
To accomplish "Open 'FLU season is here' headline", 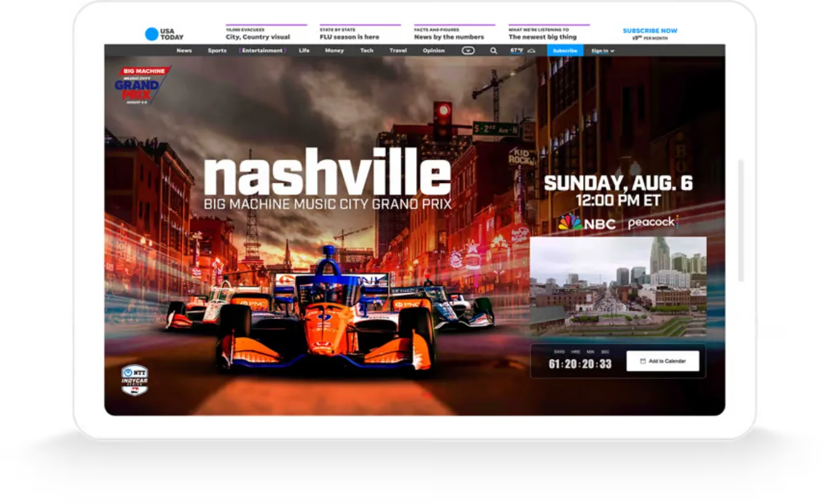I will tap(349, 37).
